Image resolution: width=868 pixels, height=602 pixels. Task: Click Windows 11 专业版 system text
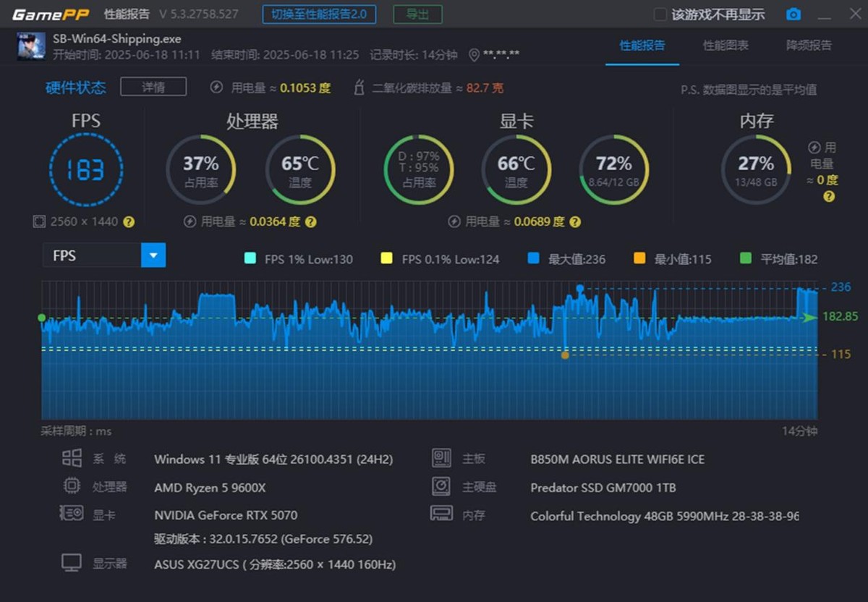point(273,459)
